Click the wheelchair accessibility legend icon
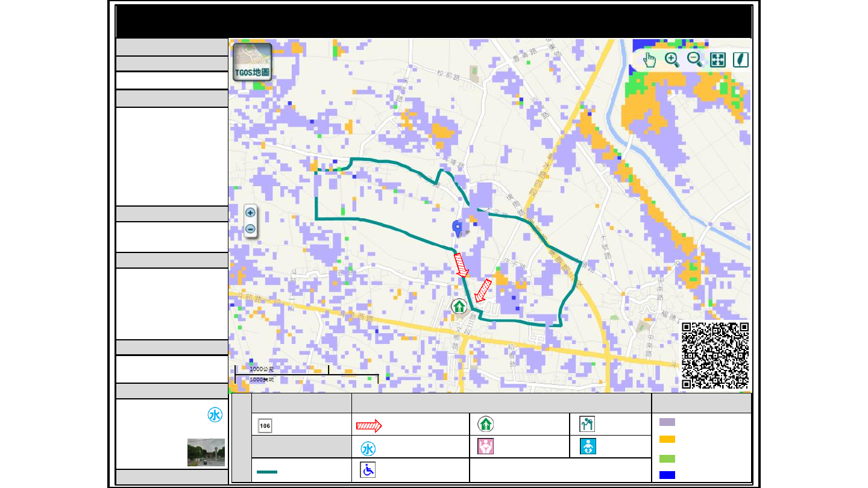This screenshot has width=868, height=488. coord(368,470)
